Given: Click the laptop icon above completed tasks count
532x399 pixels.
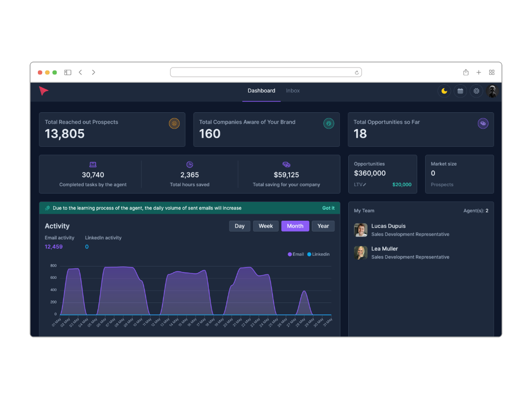Looking at the screenshot, I should pyautogui.click(x=93, y=164).
